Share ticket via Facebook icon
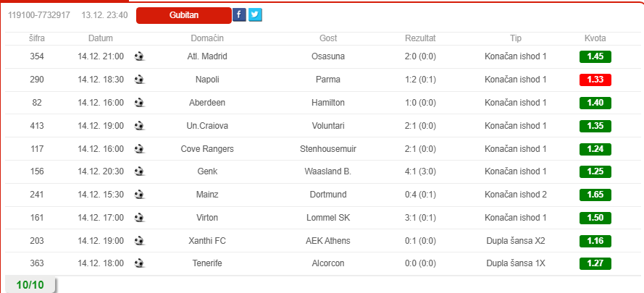This screenshot has width=644, height=293. click(x=239, y=14)
